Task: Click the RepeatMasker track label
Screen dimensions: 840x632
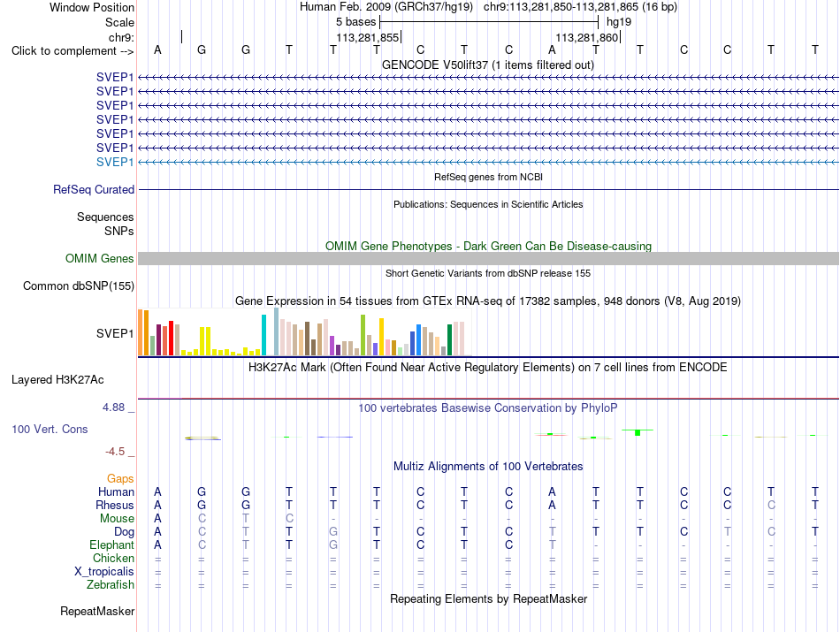Action: tap(97, 611)
